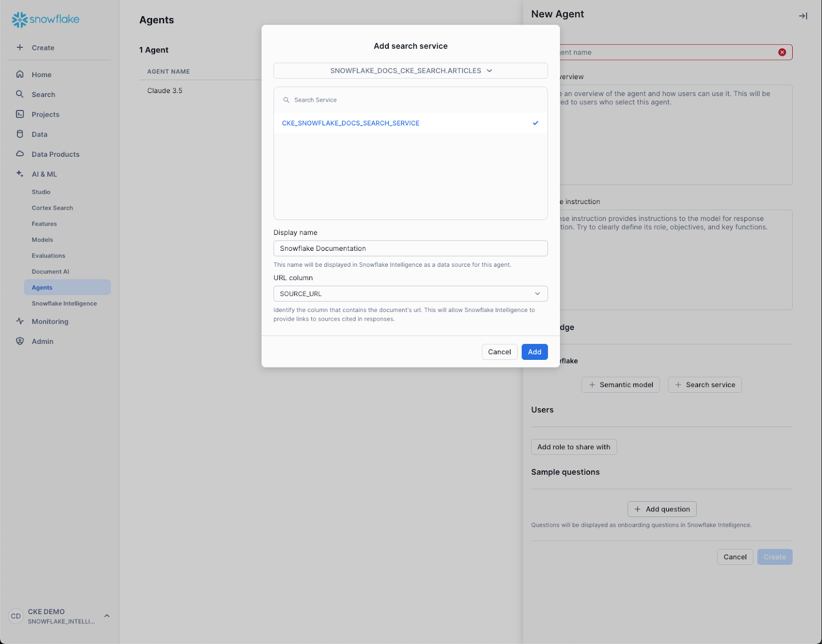Click the Search magnifier icon in sidebar

20,94
